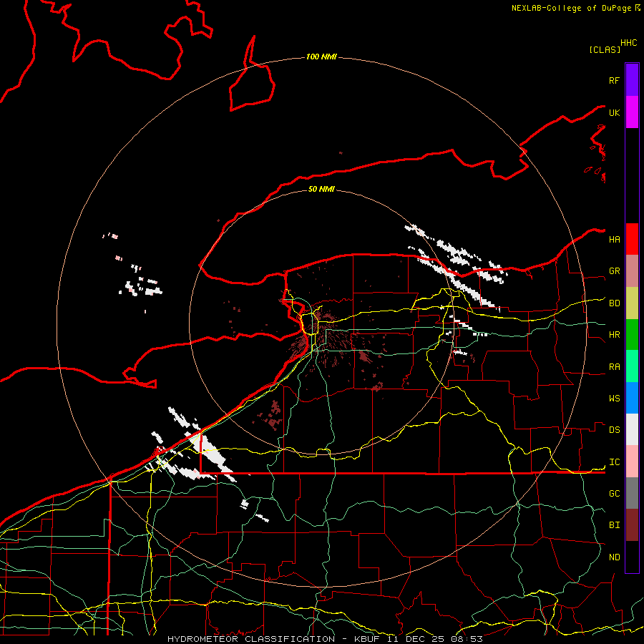This screenshot has height=644, width=644.
Task: Pick the dark green HR swatch
Action: click(x=632, y=335)
